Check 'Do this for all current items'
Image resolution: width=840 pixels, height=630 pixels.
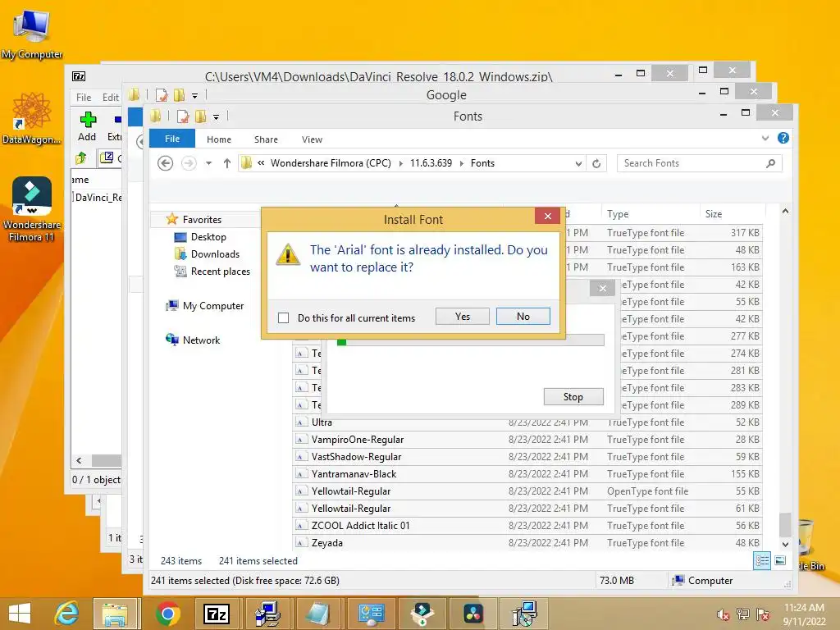[283, 317]
